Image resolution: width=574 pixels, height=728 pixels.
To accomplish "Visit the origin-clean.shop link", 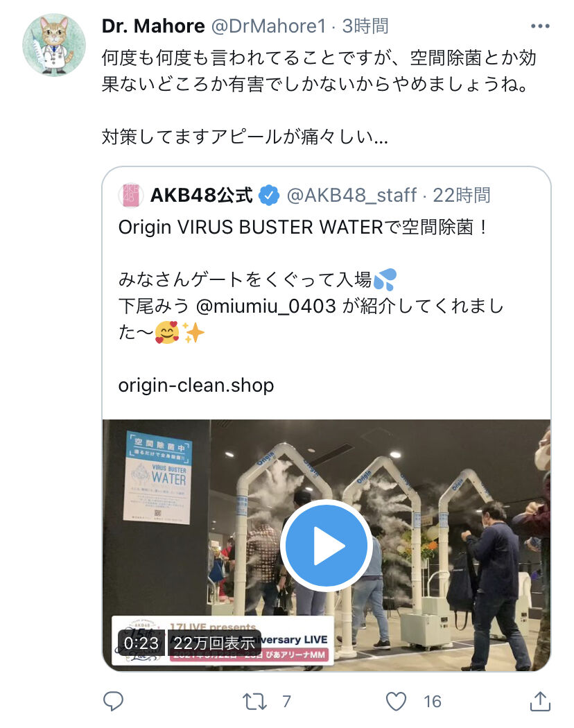I will click(x=196, y=385).
